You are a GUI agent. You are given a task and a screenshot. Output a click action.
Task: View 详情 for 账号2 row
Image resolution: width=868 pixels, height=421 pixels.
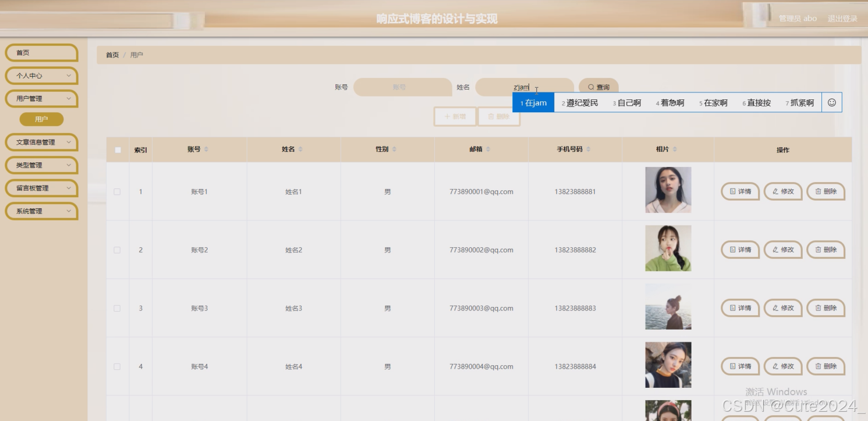740,249
